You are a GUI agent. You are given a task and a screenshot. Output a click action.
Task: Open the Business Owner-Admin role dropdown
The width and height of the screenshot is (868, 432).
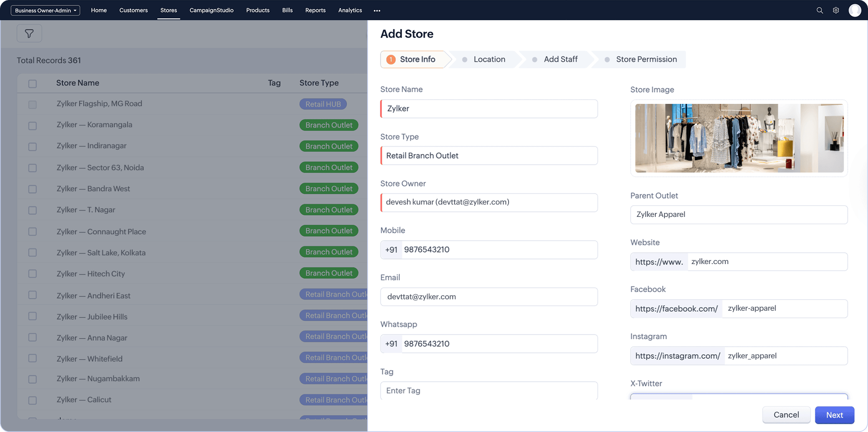click(45, 10)
